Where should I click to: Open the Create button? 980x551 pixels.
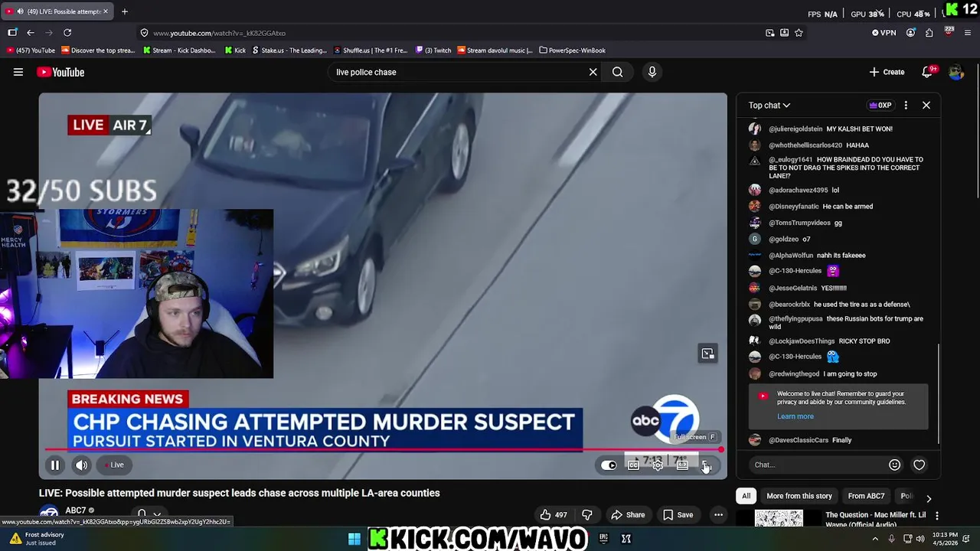[x=887, y=72]
